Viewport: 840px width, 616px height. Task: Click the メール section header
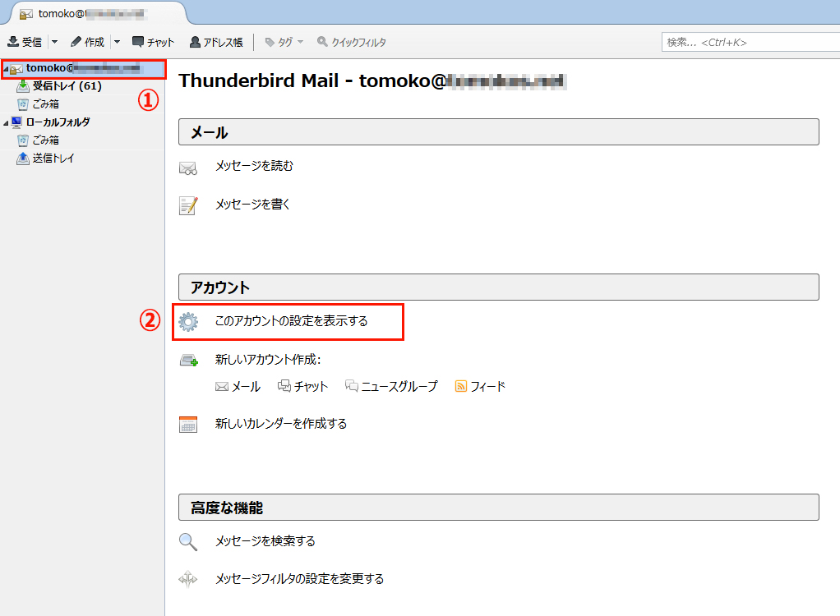point(499,131)
